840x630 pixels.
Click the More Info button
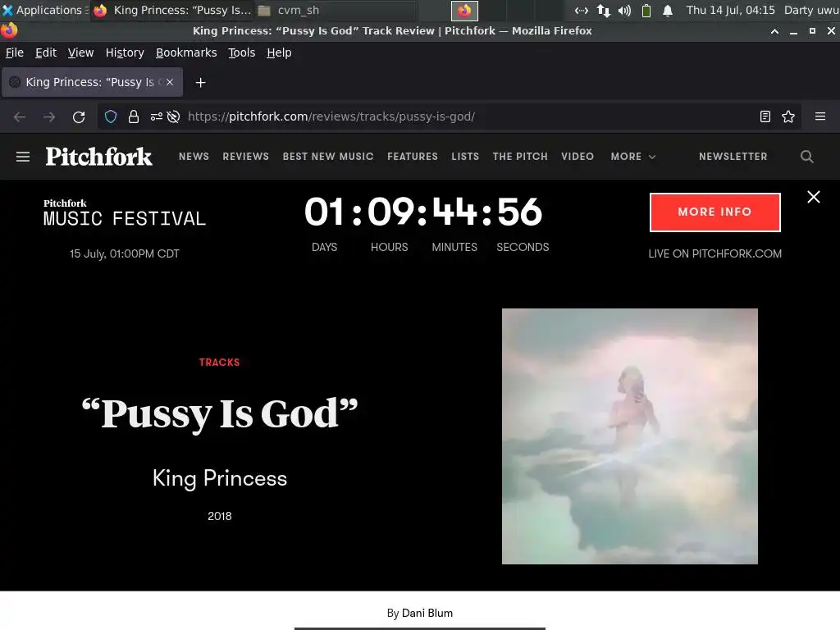click(715, 212)
